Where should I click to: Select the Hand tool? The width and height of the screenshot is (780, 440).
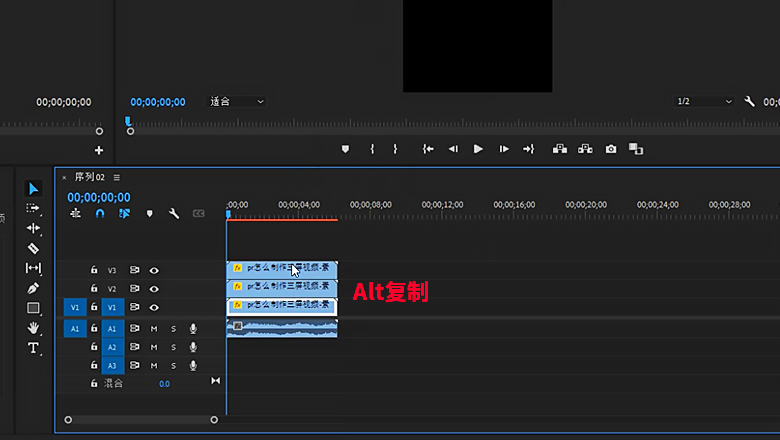33,327
